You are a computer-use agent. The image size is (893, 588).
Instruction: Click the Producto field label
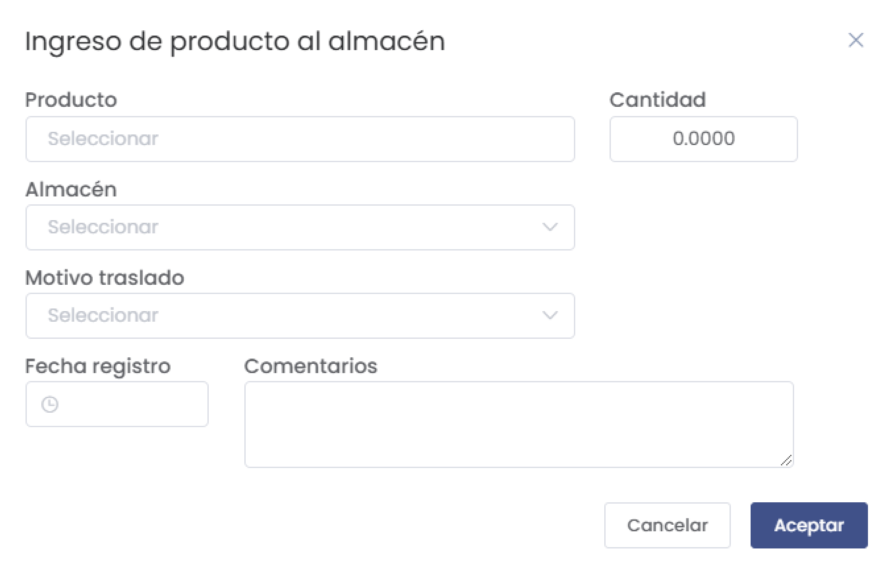(x=71, y=100)
